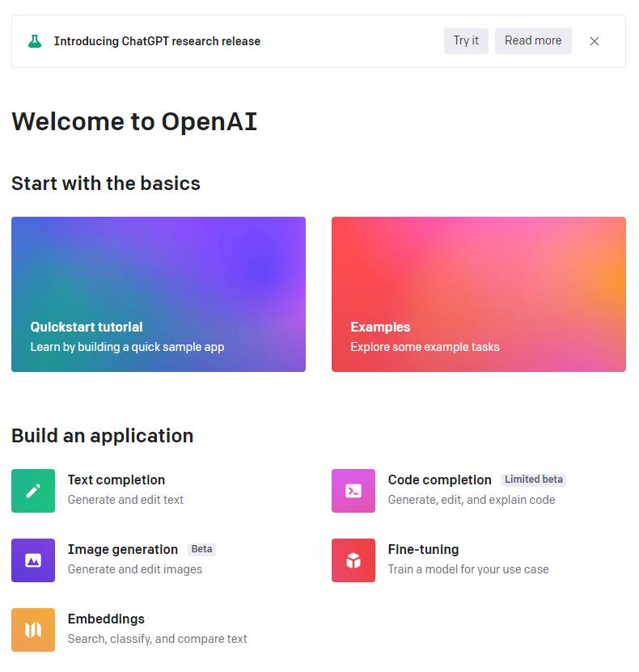Click the orange Embeddings icon
This screenshot has height=672, width=639.
click(33, 630)
